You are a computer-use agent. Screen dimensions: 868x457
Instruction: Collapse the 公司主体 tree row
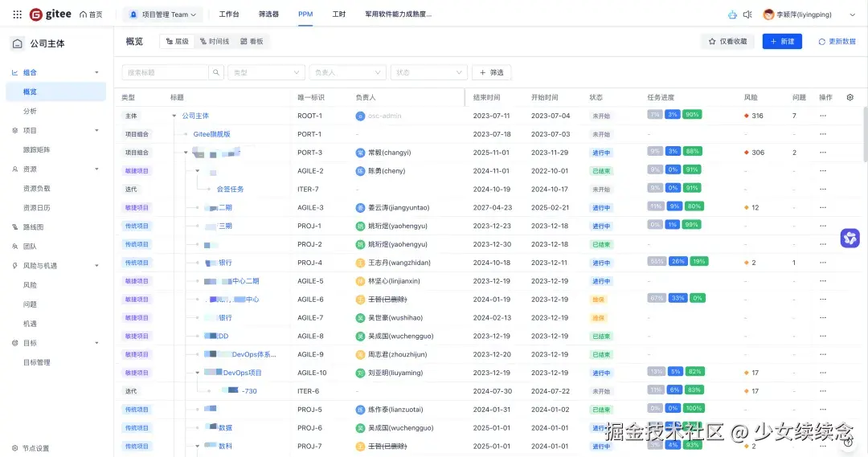(174, 116)
